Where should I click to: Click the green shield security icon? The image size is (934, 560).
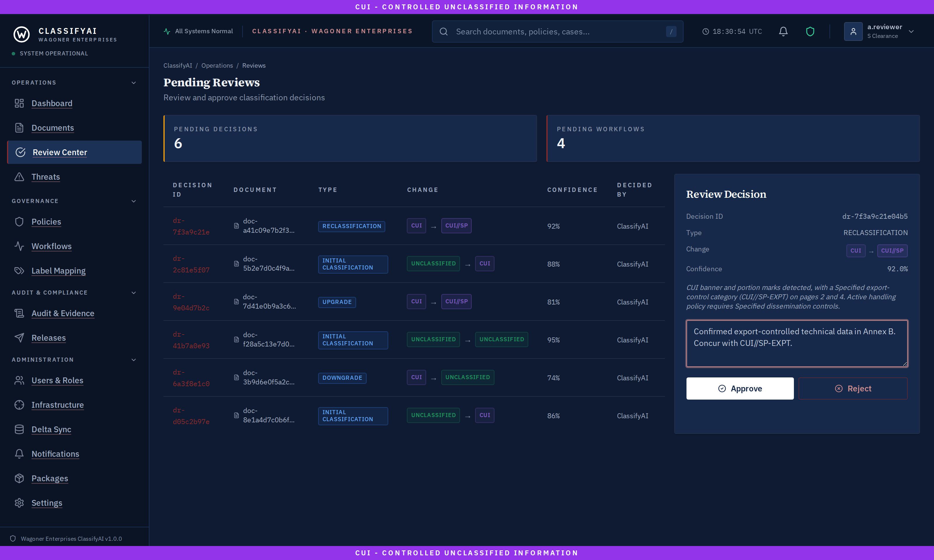tap(810, 31)
